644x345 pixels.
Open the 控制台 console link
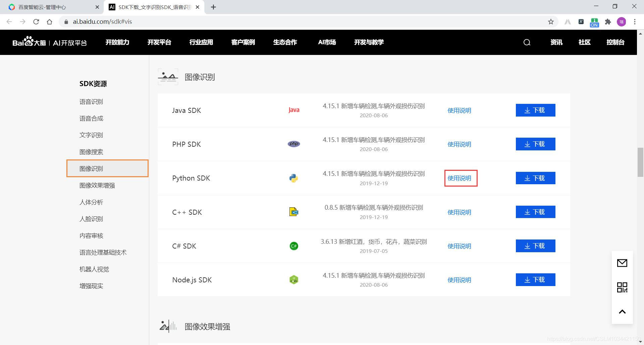tap(615, 42)
